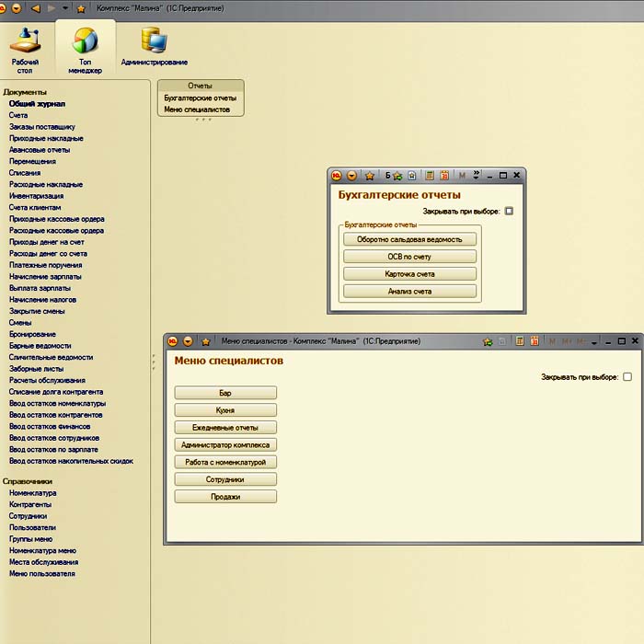The width and height of the screenshot is (644, 644).
Task: Click add-to-favorites icon in Меню специалистов window
Action: coord(489,341)
